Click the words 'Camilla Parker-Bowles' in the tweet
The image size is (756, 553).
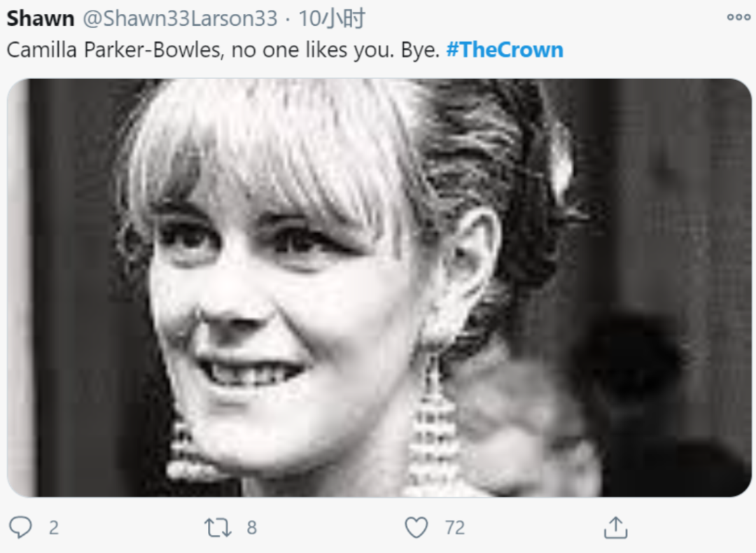click(115, 50)
